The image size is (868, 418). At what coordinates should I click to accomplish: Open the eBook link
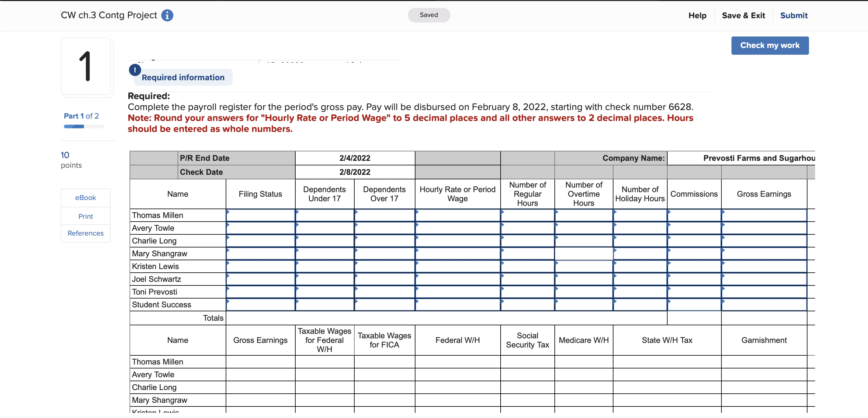click(85, 198)
